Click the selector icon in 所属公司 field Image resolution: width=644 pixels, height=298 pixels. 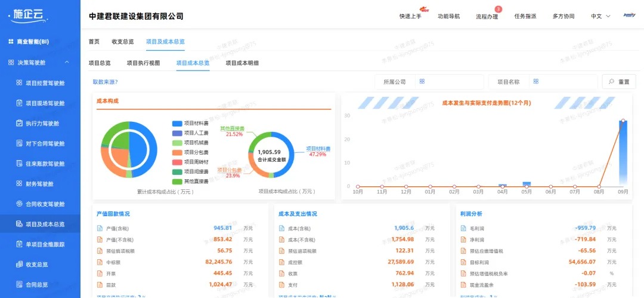422,82
